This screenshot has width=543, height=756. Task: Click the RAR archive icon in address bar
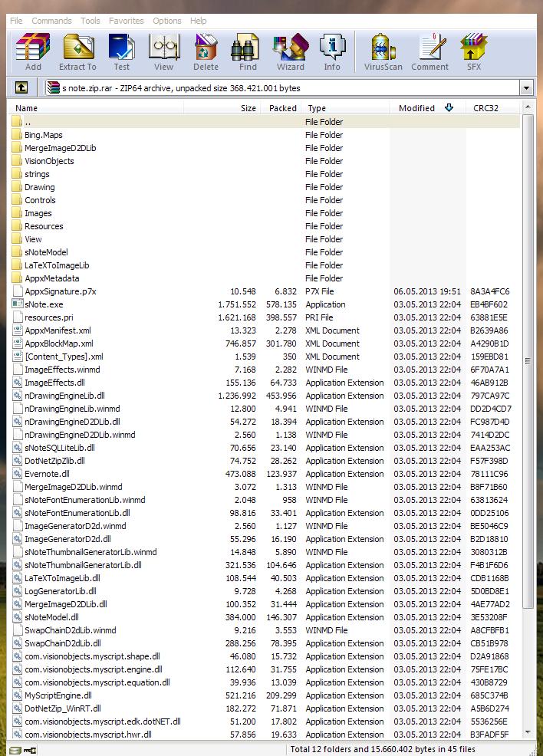[53, 87]
